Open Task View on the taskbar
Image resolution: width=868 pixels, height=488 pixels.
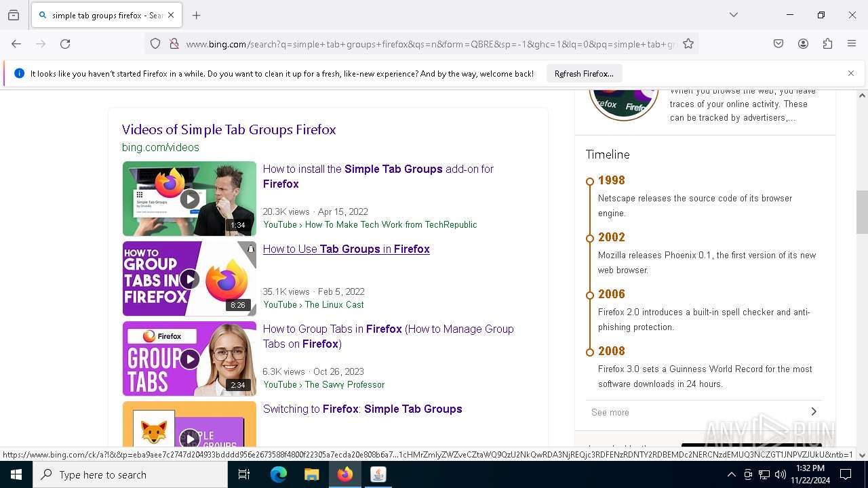(244, 474)
